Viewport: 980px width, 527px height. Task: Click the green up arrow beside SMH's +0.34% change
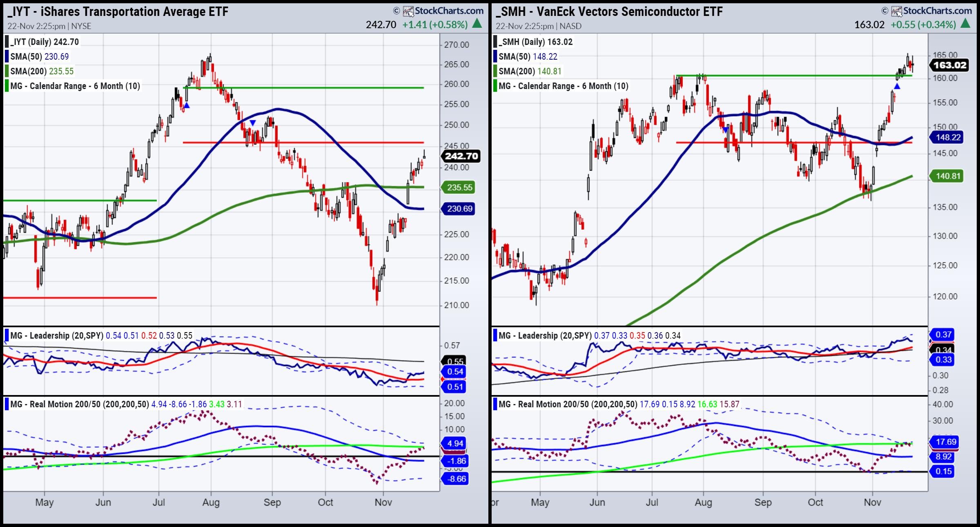pos(965,24)
